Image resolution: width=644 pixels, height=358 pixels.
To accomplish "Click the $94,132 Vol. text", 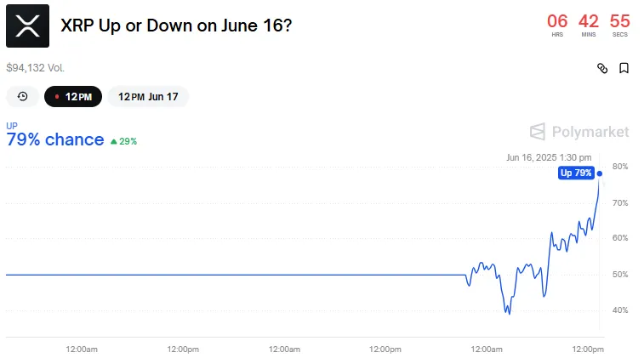I will [35, 68].
